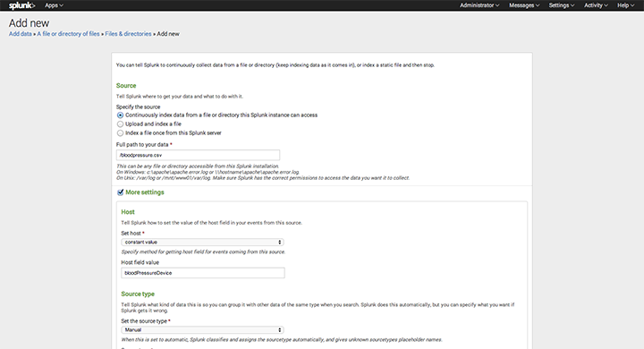Click the Full path to your data field
The width and height of the screenshot is (644, 349).
[198, 155]
